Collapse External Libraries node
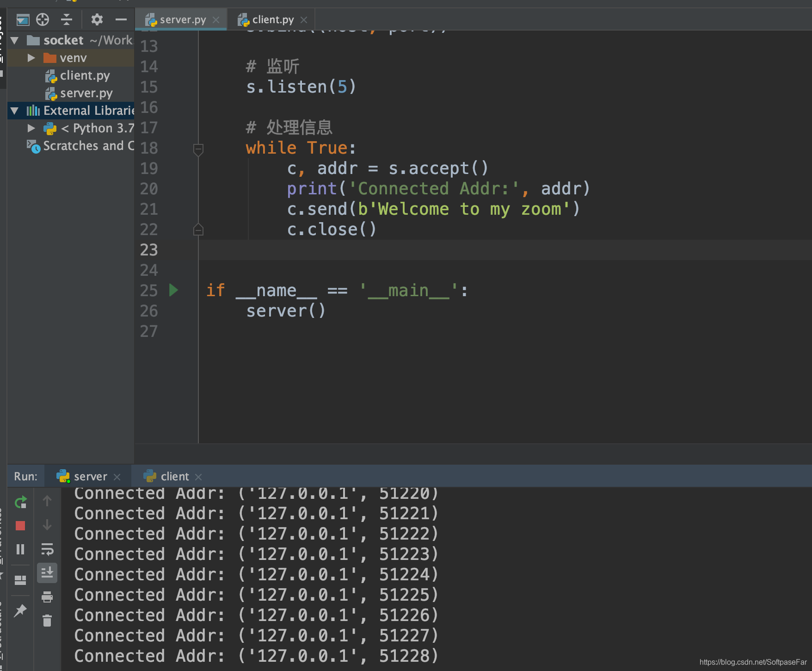Screen dimensions: 812x671 pyautogui.click(x=15, y=111)
